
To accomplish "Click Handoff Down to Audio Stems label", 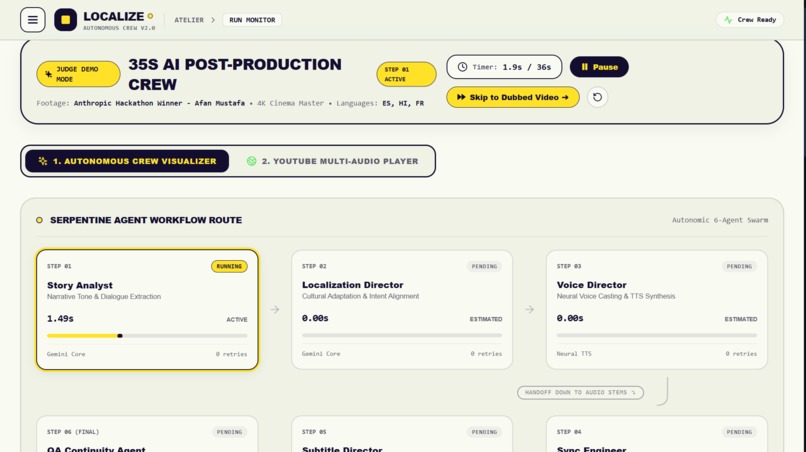I will (580, 392).
